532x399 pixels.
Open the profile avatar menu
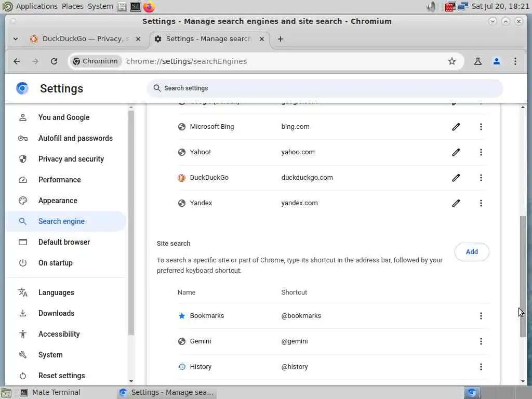tap(496, 61)
